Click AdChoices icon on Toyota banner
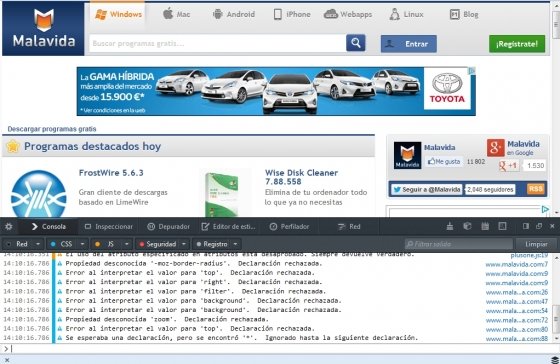The height and width of the screenshot is (364, 560). [x=472, y=71]
